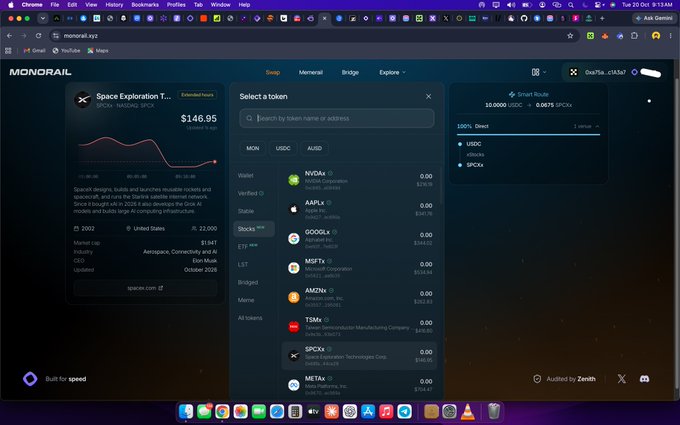Reload the page in Chrome
This screenshot has width=680, height=425.
coord(39,36)
